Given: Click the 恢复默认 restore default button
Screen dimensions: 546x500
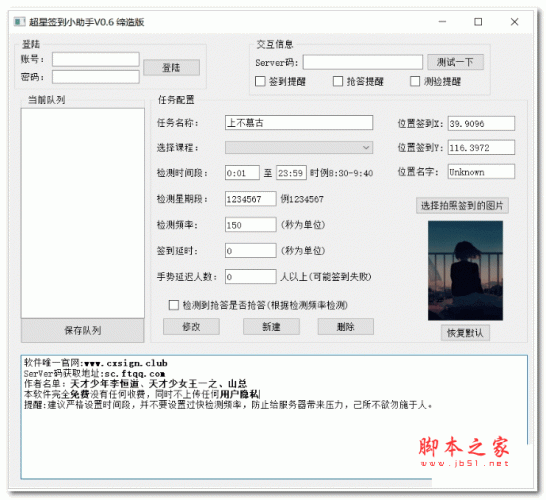Looking at the screenshot, I should 465,333.
